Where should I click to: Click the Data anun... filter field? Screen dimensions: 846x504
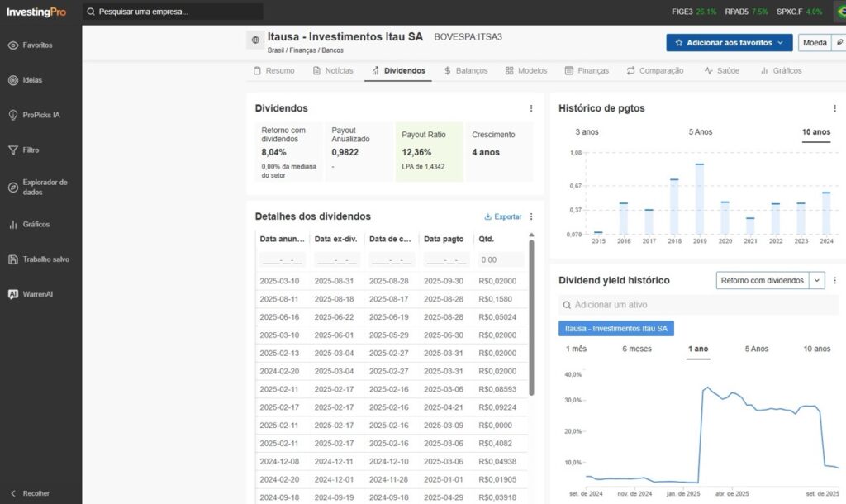pos(283,260)
